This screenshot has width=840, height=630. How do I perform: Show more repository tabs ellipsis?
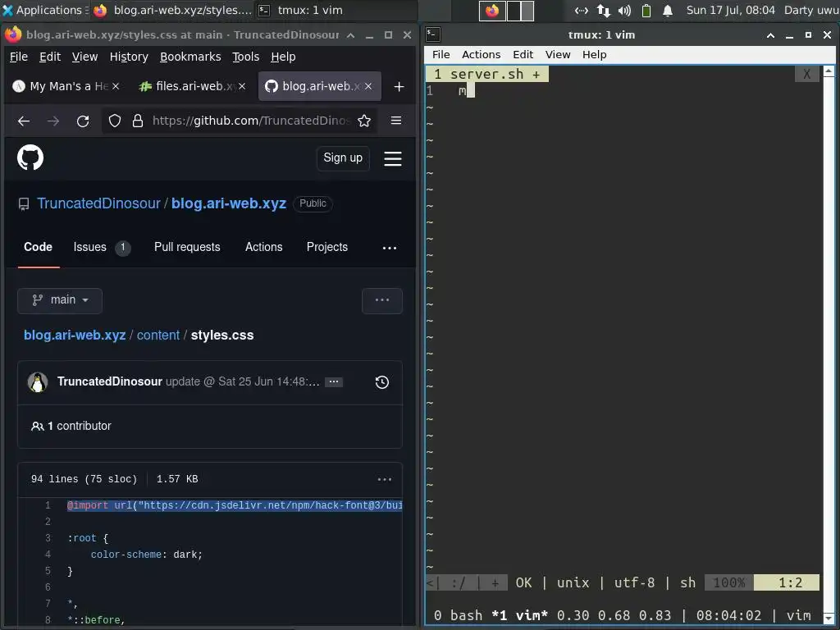(x=390, y=248)
